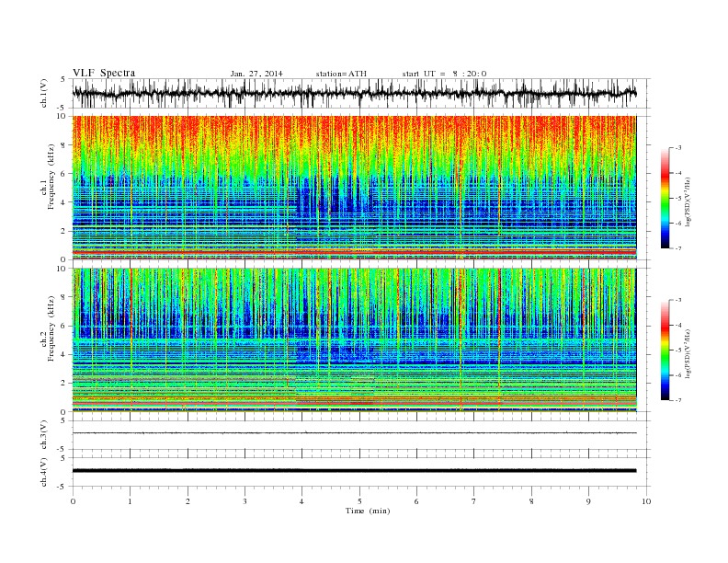
Task: Click the "station=ATH" header label
Action: pos(341,74)
